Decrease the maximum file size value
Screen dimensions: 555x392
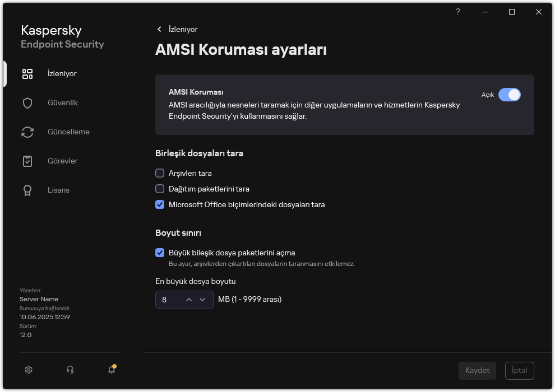click(203, 300)
